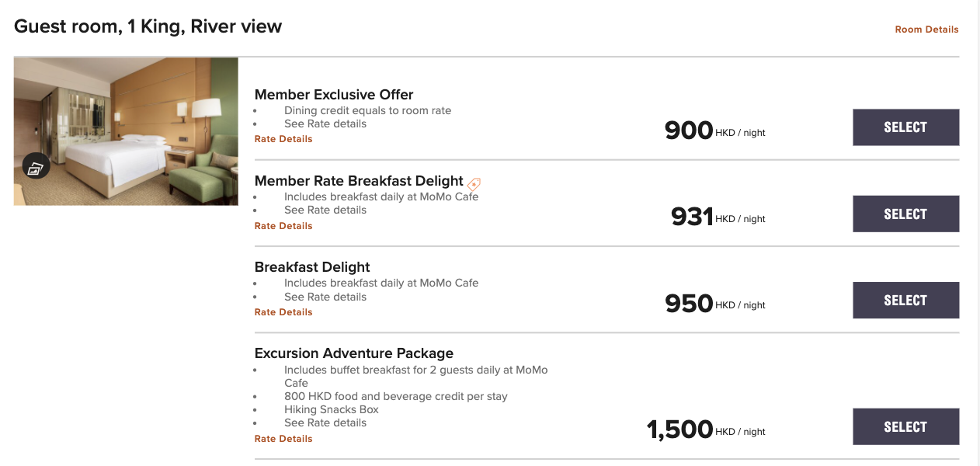Open the room photo gallery icon

point(36,166)
